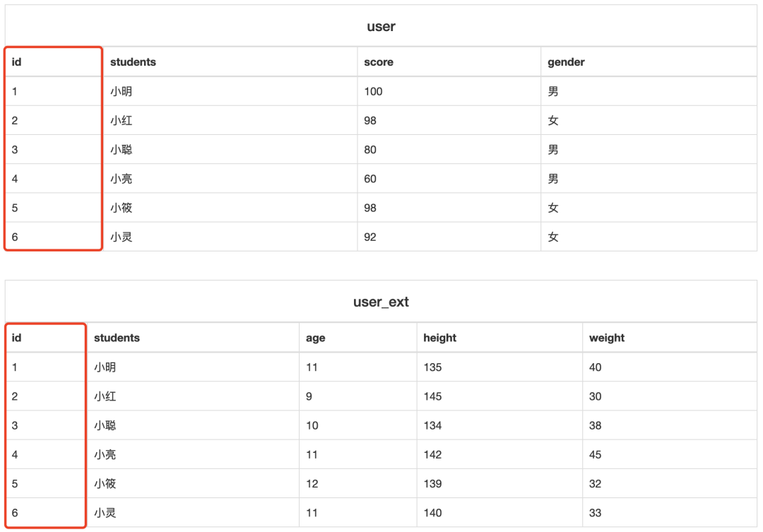Click the 'user_ext' table title
Viewport: 763px width, 532px height.
[x=381, y=302]
